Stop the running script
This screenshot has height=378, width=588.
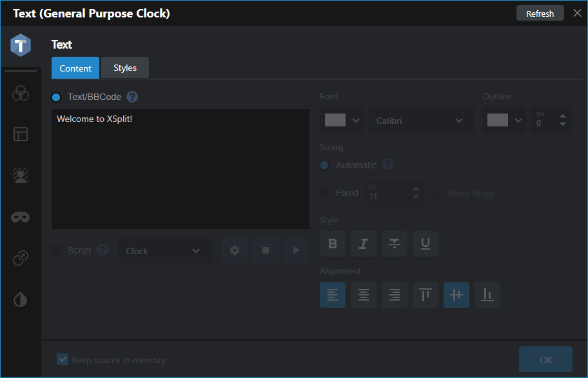(x=266, y=250)
